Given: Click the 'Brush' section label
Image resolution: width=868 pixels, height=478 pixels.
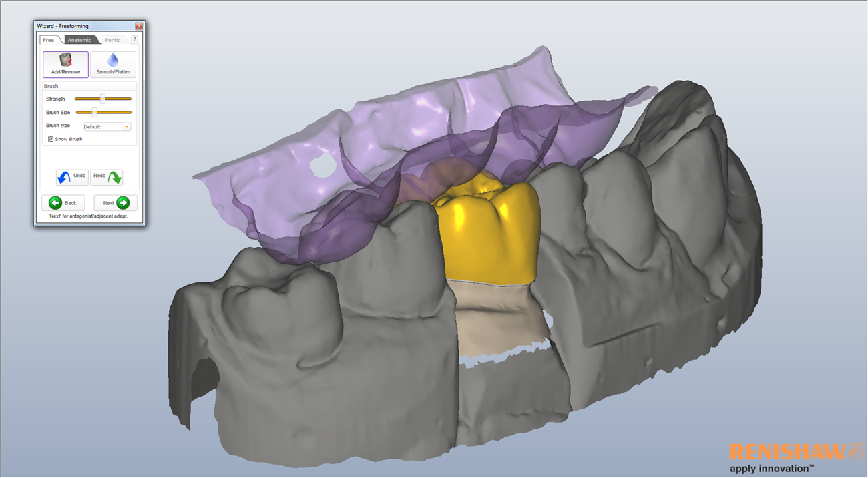Looking at the screenshot, I should (51, 86).
